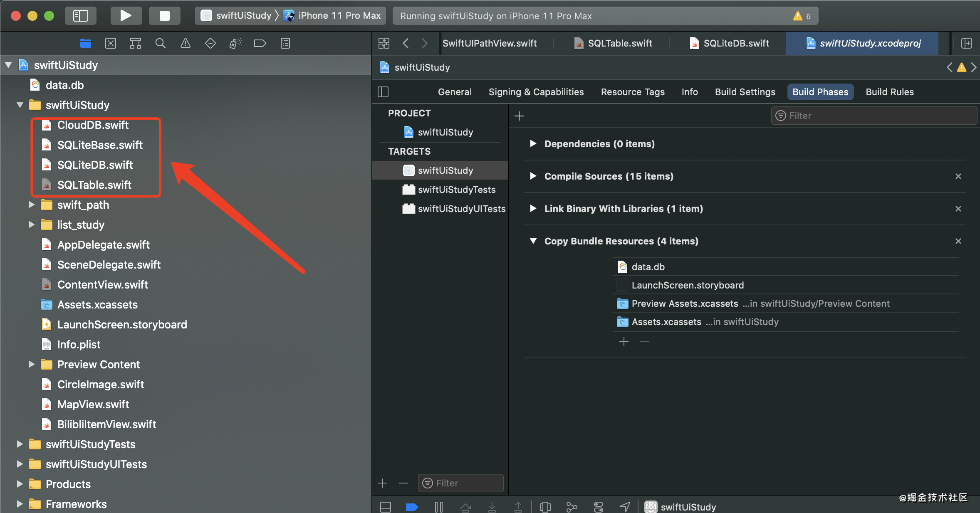The image size is (980, 513).
Task: Open the Test navigator diamond icon
Action: (x=210, y=43)
